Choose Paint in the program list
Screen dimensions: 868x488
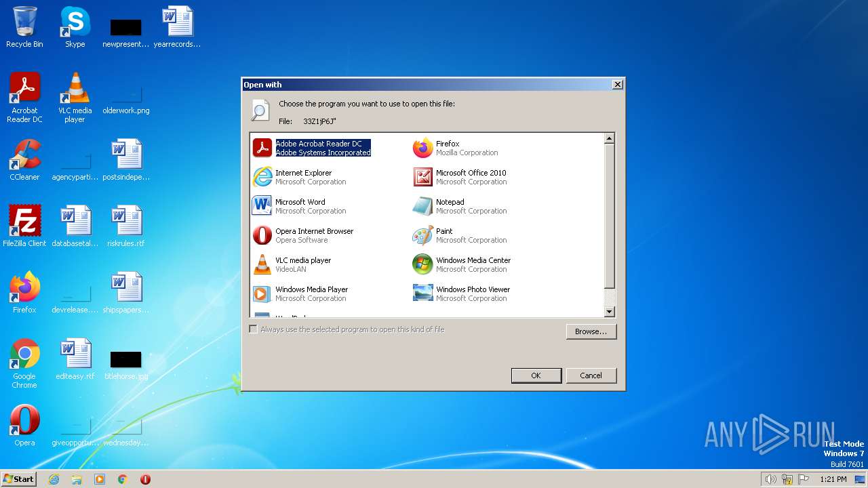460,235
